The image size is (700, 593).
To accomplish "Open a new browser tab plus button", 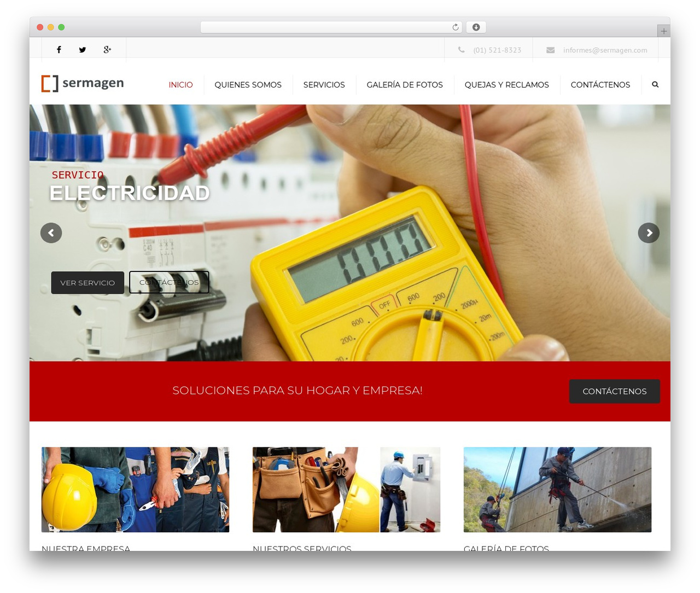I will [x=663, y=31].
